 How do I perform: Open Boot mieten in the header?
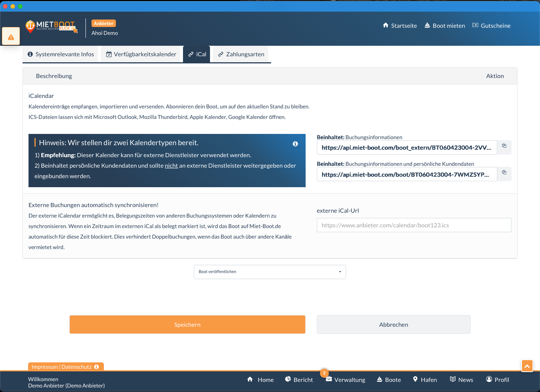444,26
